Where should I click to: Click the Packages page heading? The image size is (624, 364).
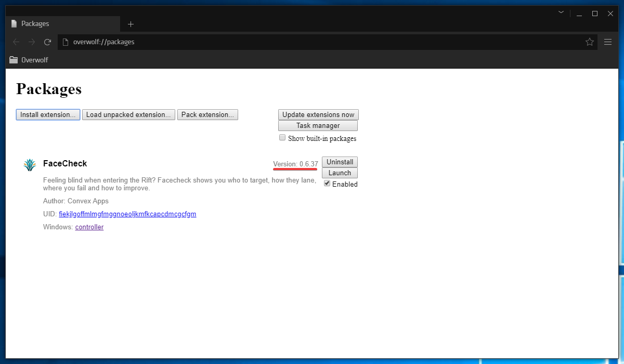(x=49, y=89)
